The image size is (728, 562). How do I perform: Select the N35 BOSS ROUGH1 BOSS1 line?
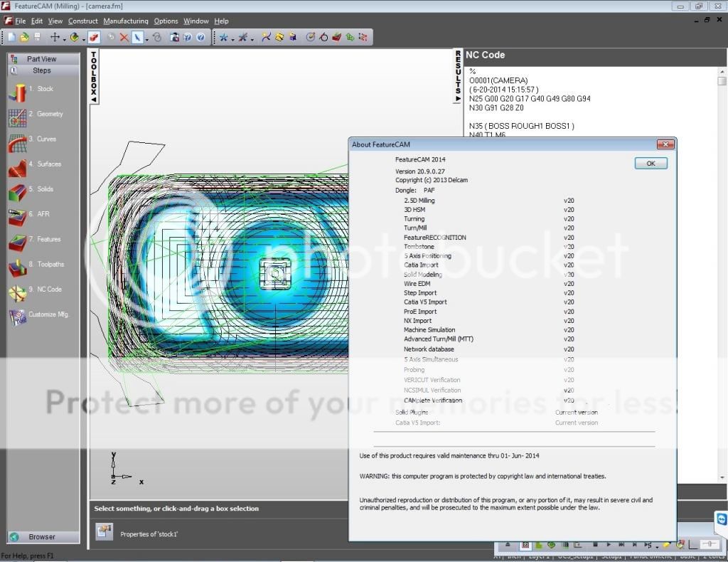tap(521, 126)
